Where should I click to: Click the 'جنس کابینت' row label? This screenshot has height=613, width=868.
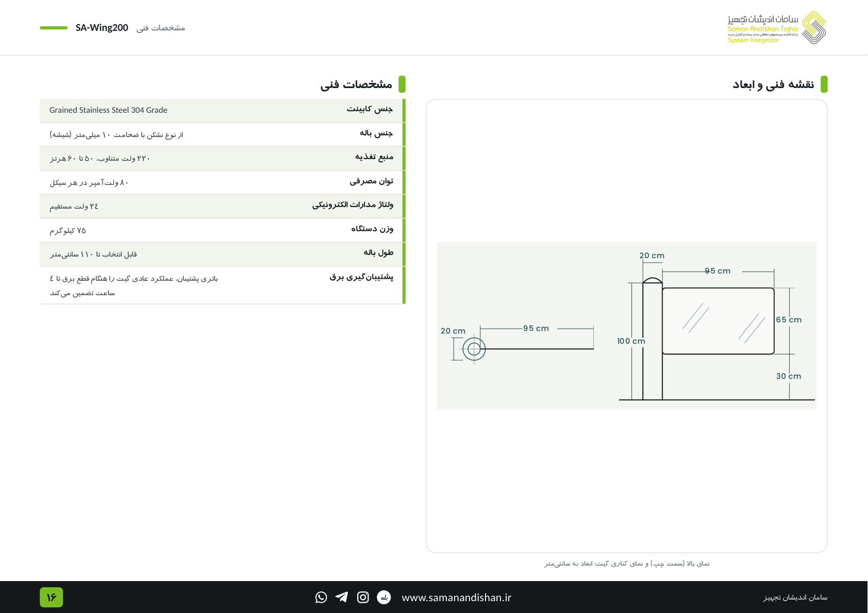(370, 109)
